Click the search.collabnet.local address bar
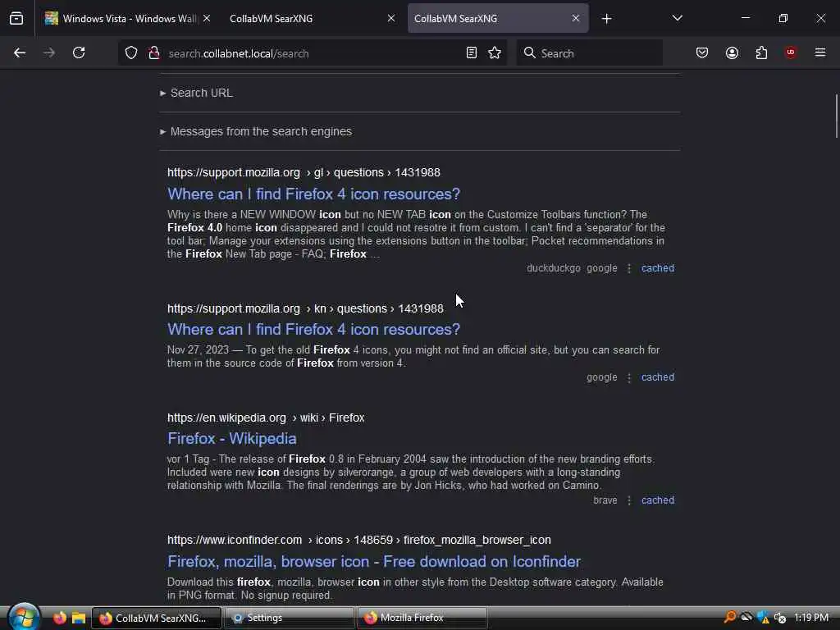Screen dimensions: 840x630 313,53
